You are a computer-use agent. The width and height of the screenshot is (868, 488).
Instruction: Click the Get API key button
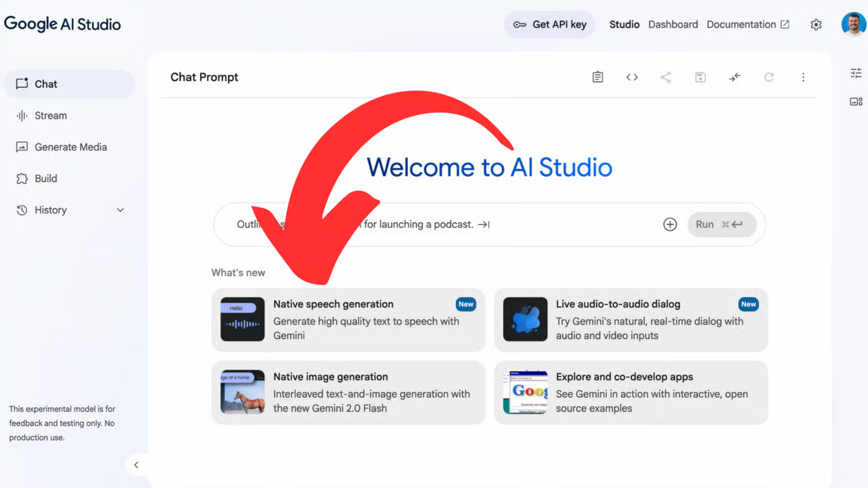[550, 25]
